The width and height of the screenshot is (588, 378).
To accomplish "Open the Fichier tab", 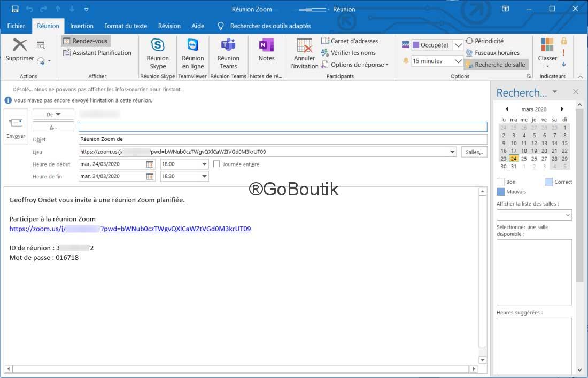I will click(16, 26).
